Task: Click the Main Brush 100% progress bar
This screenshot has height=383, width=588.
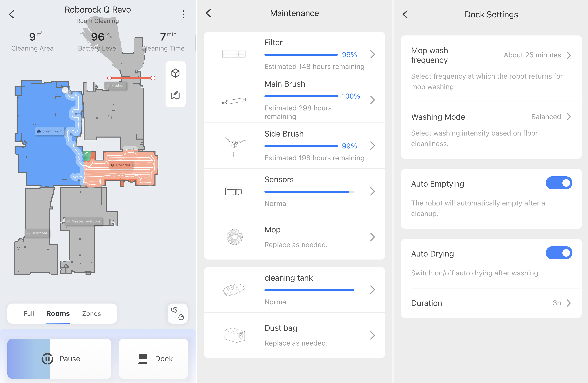Action: pyautogui.click(x=301, y=96)
